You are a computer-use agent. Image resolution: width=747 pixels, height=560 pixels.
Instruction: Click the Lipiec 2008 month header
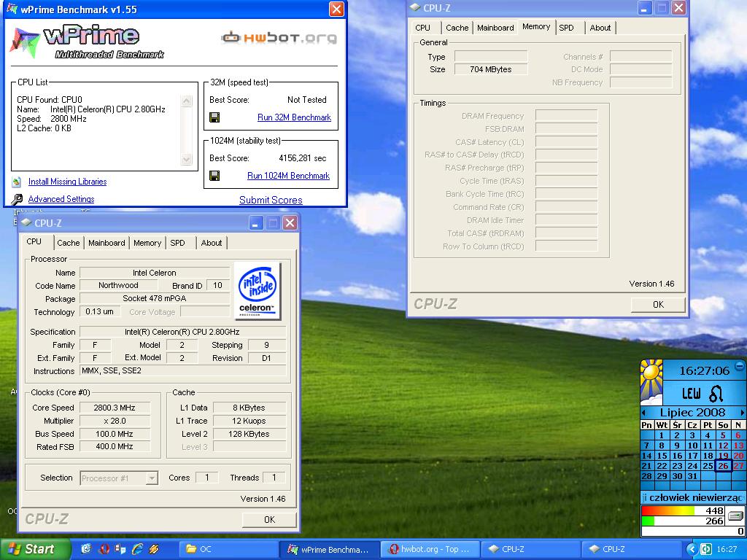[x=692, y=413]
